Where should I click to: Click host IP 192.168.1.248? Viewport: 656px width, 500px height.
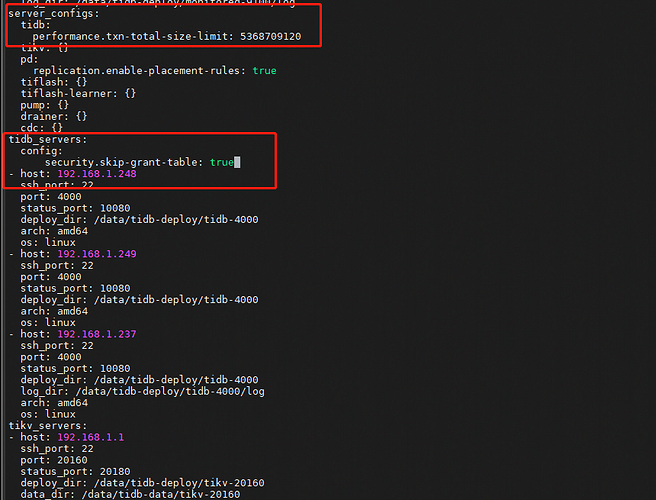(x=97, y=174)
